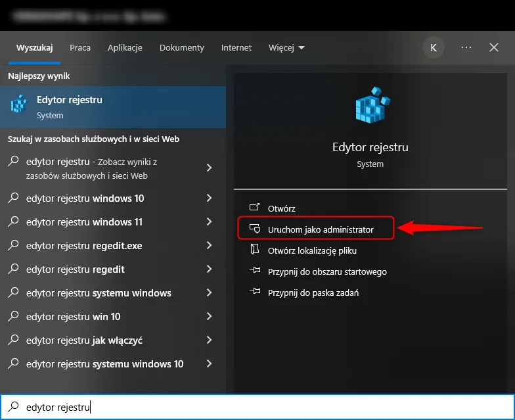Image resolution: width=515 pixels, height=420 pixels.
Task: Click the search magnifier icon in search box
Action: click(x=13, y=406)
